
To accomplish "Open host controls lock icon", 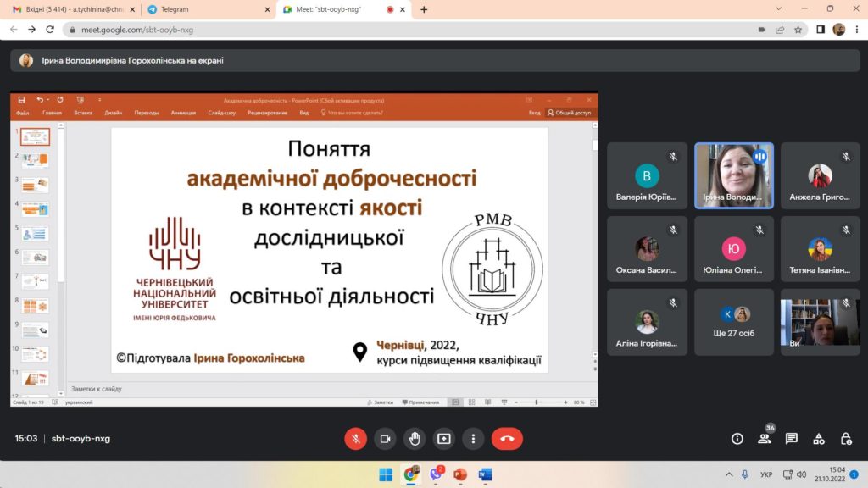I will [846, 439].
